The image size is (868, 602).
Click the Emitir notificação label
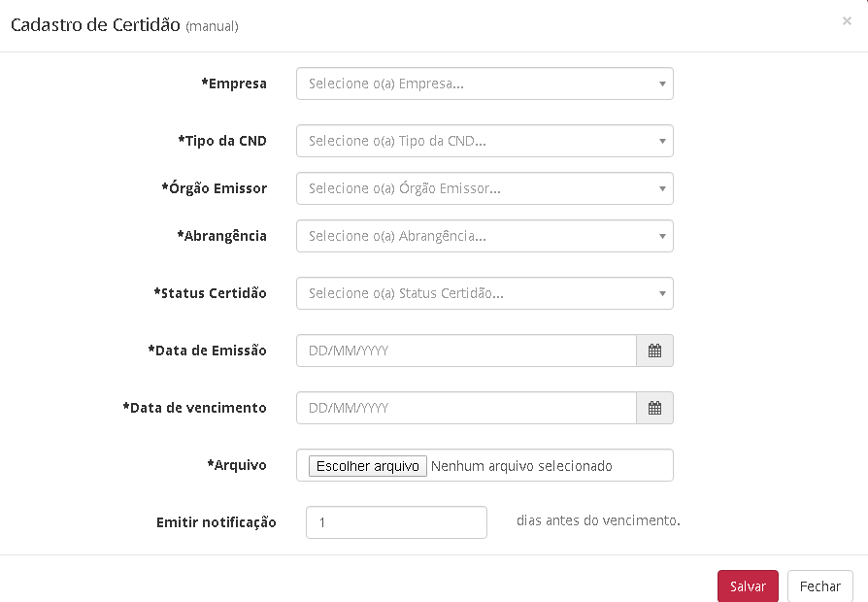coord(217,522)
